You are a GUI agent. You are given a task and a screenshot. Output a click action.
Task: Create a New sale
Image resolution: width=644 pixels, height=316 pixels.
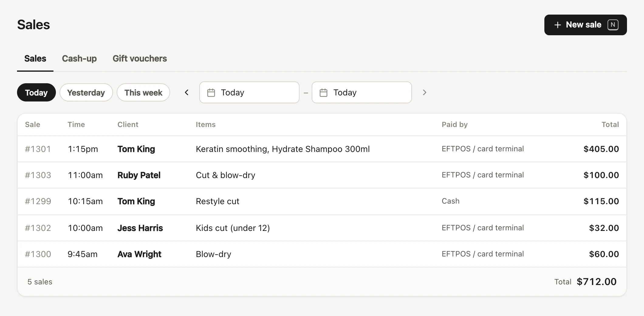click(585, 25)
